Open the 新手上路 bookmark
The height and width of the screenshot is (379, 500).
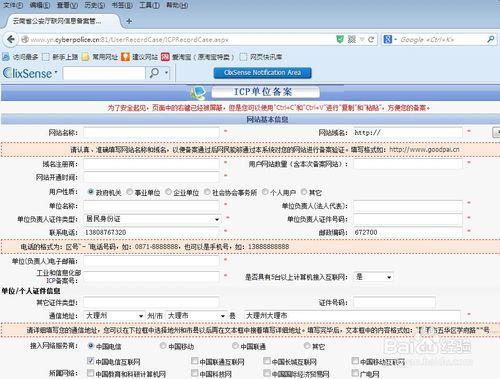point(60,57)
